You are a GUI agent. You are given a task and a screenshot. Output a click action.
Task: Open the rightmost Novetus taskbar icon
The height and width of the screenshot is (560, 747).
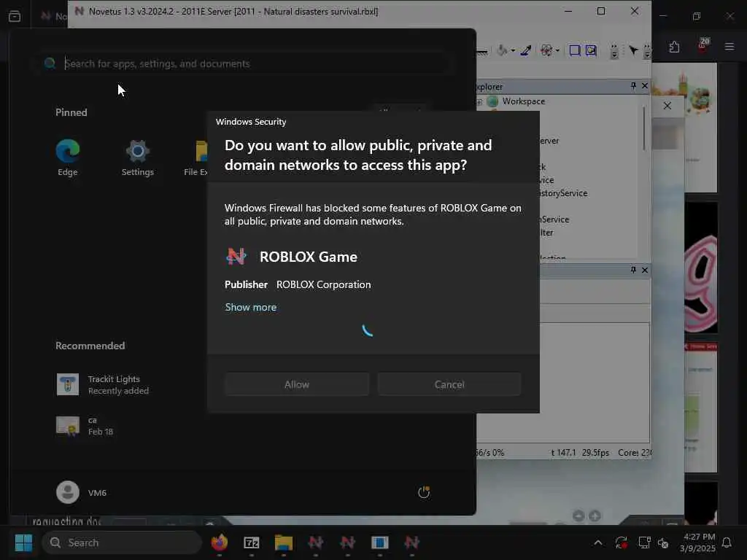tap(411, 542)
